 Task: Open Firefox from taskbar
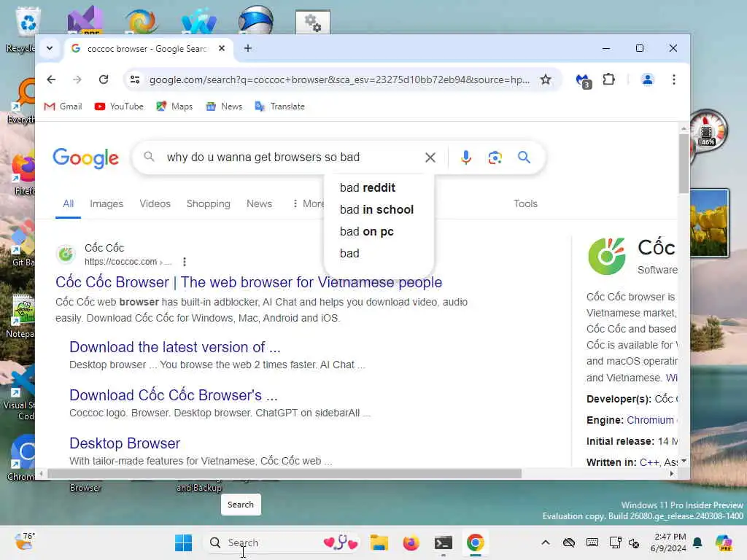[411, 542]
